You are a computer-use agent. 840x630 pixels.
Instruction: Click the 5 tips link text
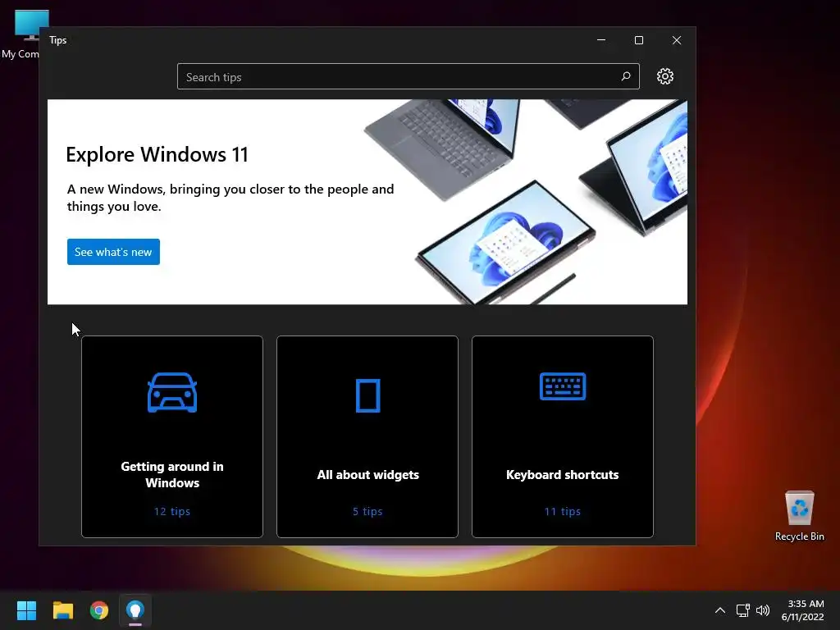[367, 512]
